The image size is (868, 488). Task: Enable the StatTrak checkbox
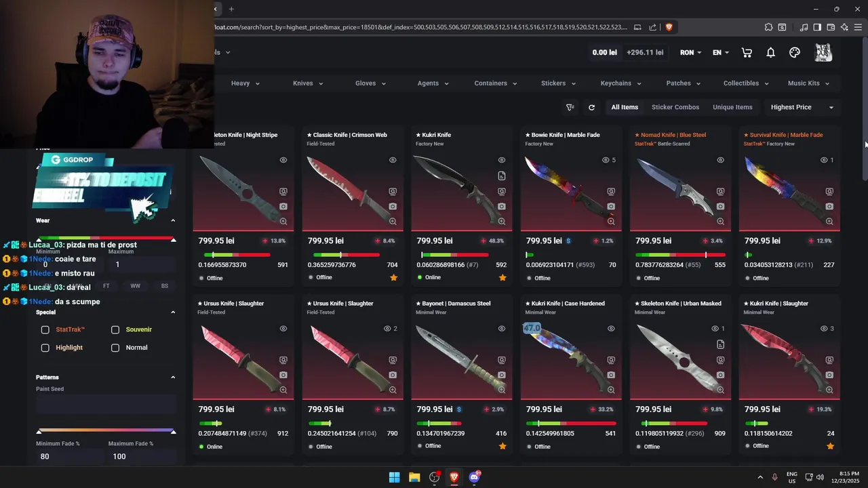point(45,329)
